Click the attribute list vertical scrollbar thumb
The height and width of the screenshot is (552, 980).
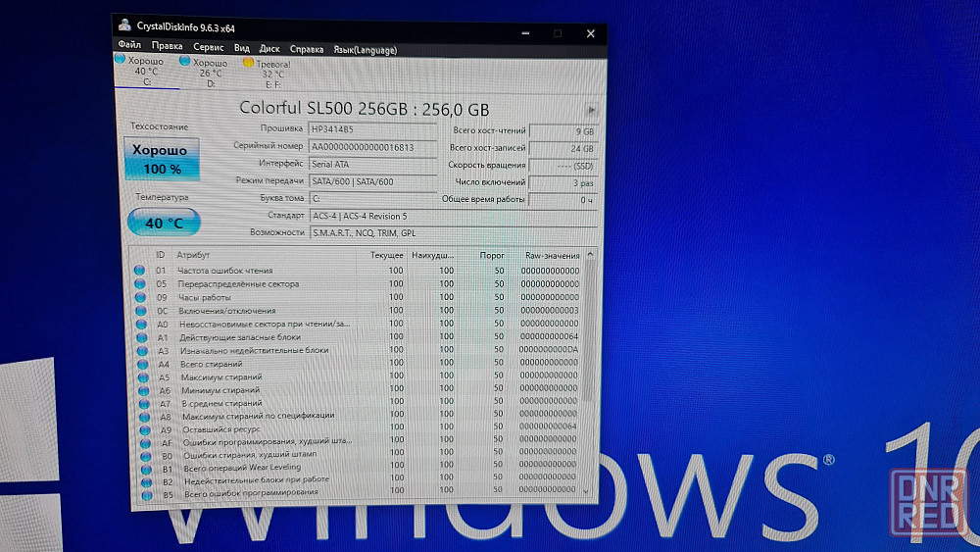click(x=587, y=331)
